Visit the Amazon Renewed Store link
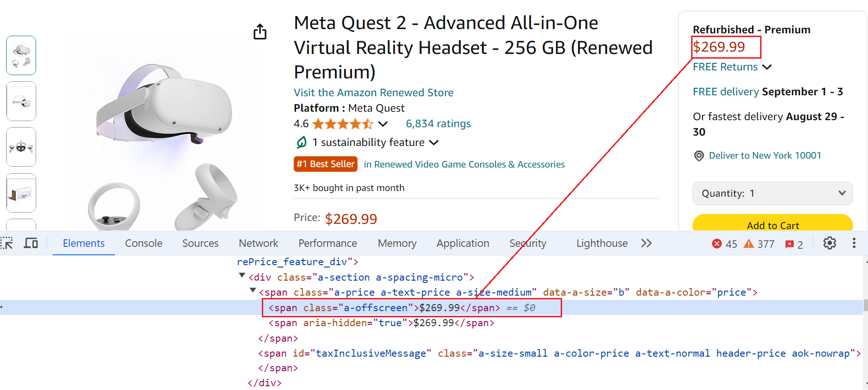 pyautogui.click(x=373, y=92)
